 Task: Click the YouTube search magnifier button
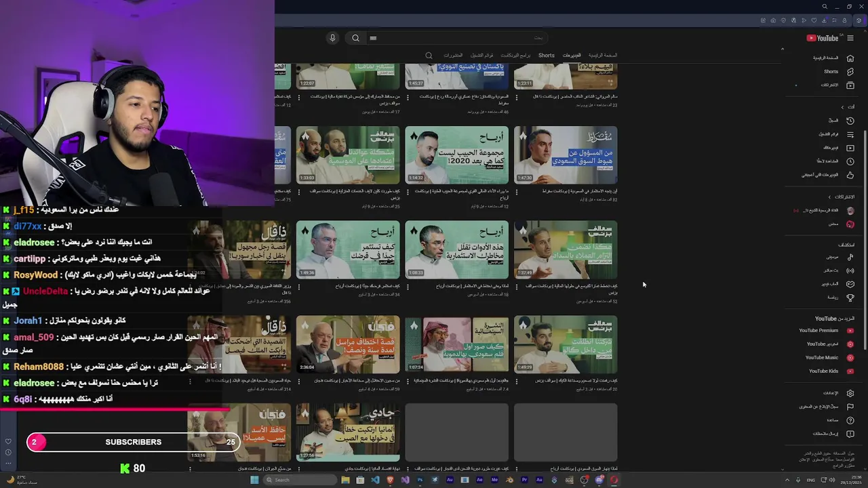pyautogui.click(x=355, y=38)
